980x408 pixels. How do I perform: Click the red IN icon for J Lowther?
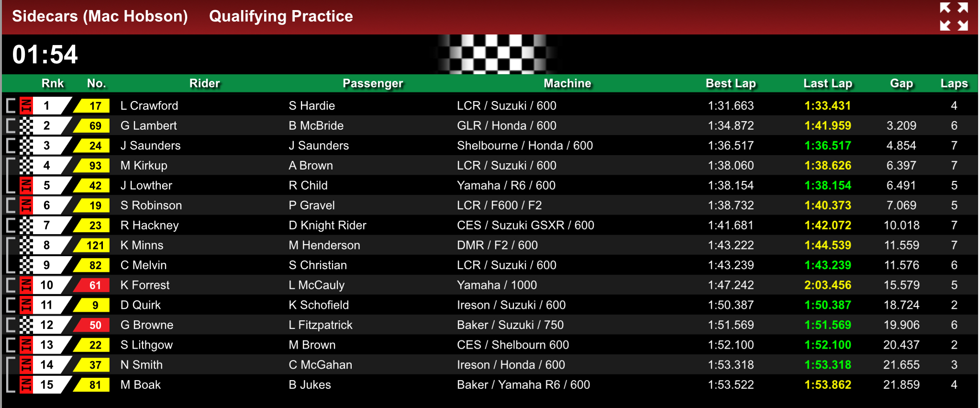coord(26,185)
